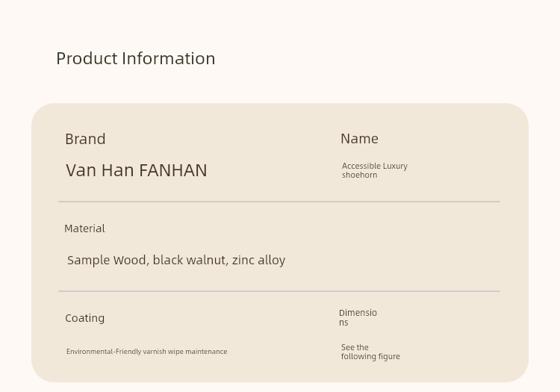Click the Name label

(x=359, y=139)
